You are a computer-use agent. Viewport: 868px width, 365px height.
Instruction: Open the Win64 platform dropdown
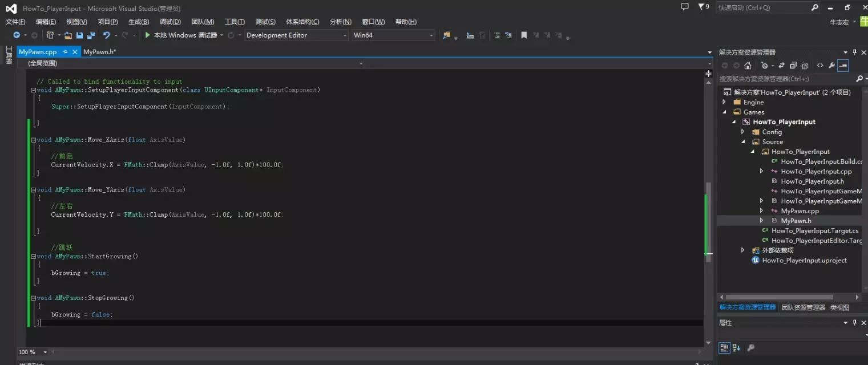(393, 35)
